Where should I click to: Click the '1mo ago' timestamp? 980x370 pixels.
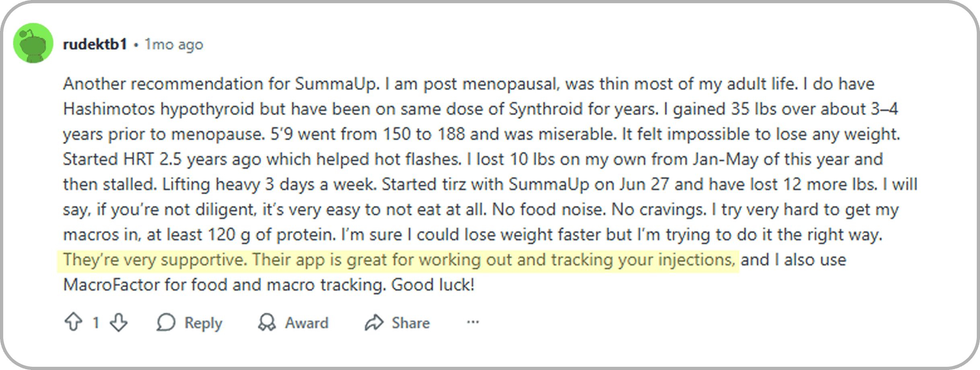(x=174, y=44)
